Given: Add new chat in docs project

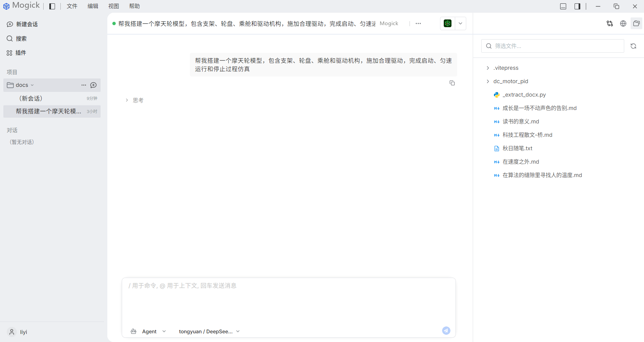Looking at the screenshot, I should 94,85.
